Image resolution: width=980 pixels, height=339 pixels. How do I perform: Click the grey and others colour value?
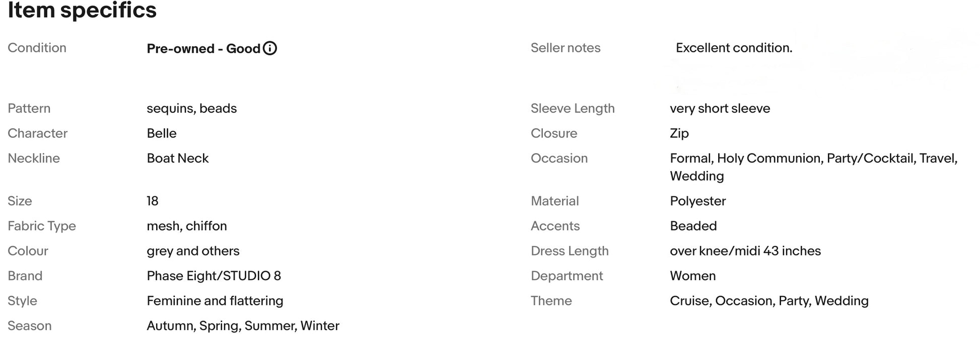click(x=193, y=251)
